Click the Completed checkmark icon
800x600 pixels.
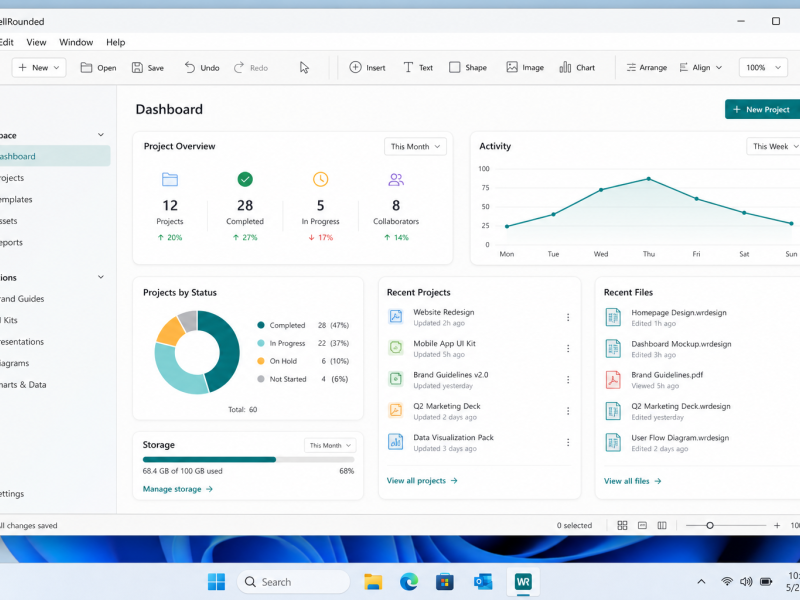tap(245, 179)
